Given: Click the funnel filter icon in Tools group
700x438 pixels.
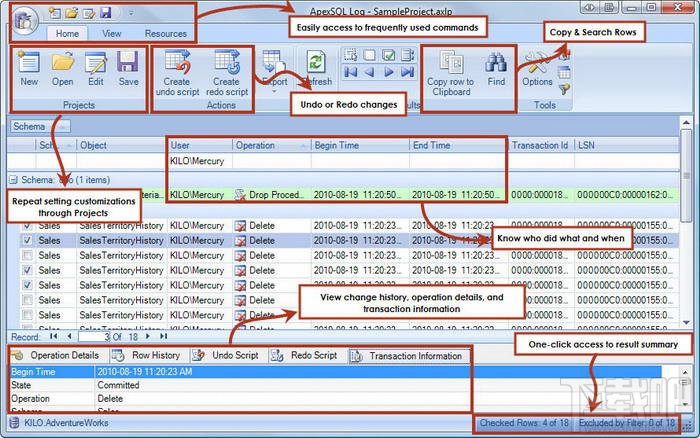Looking at the screenshot, I should (x=564, y=89).
